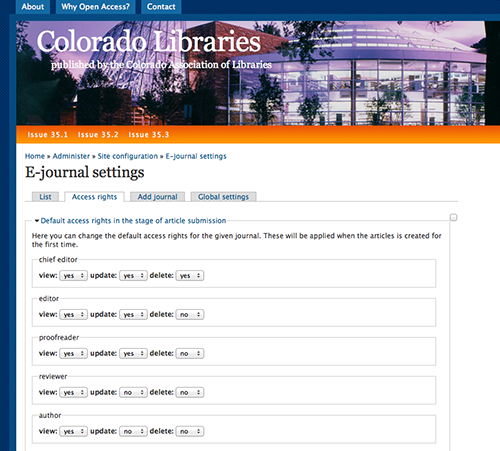Switch to Global settings tab
Image resolution: width=500 pixels, height=451 pixels.
coord(223,197)
